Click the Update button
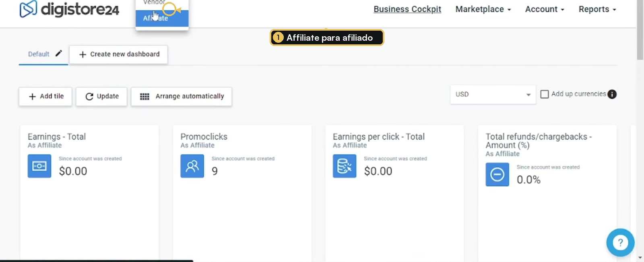The width and height of the screenshot is (644, 262). click(x=101, y=96)
